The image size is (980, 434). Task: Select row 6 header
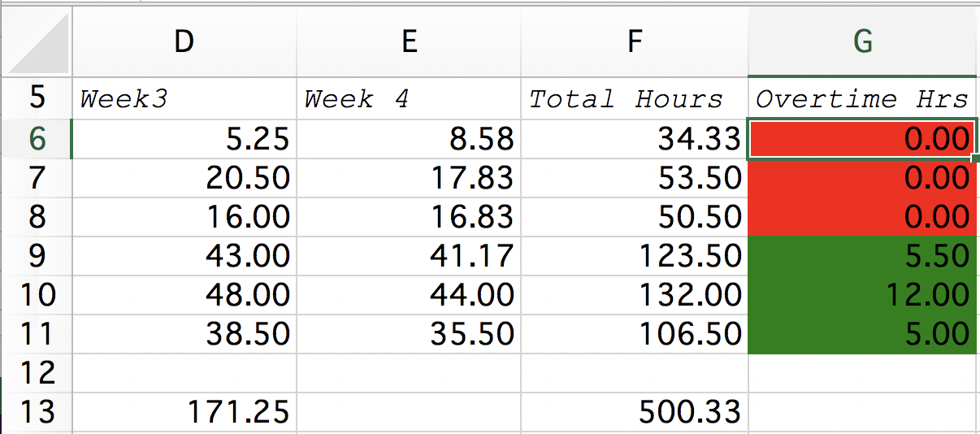click(x=36, y=139)
